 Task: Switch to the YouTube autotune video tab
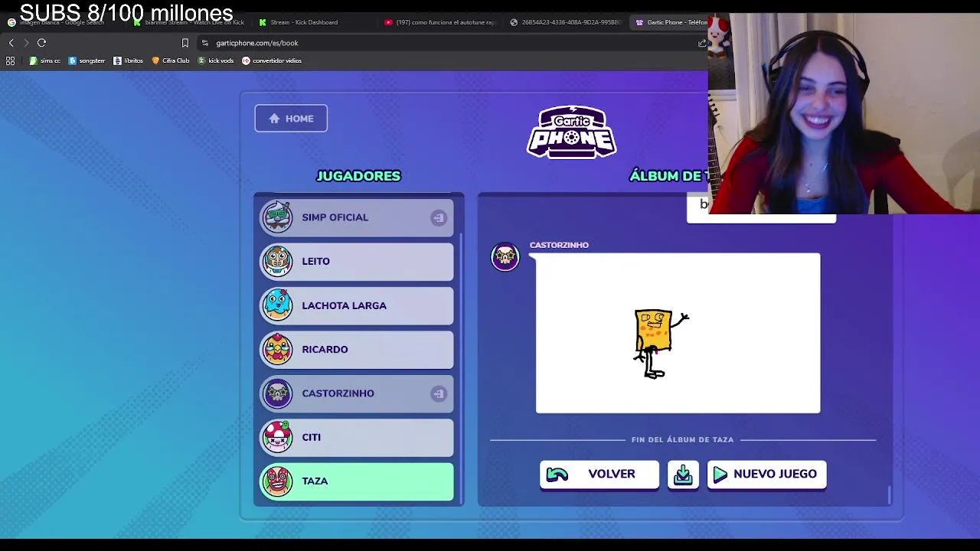[440, 22]
